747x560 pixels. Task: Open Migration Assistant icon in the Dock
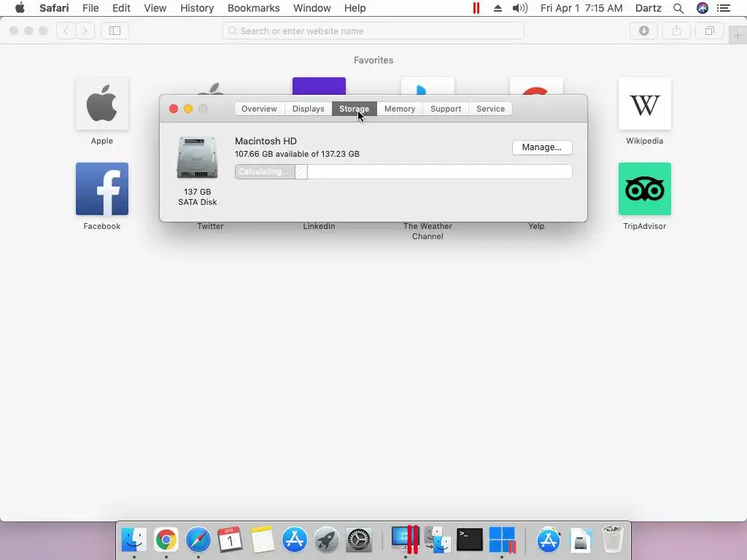point(438,540)
